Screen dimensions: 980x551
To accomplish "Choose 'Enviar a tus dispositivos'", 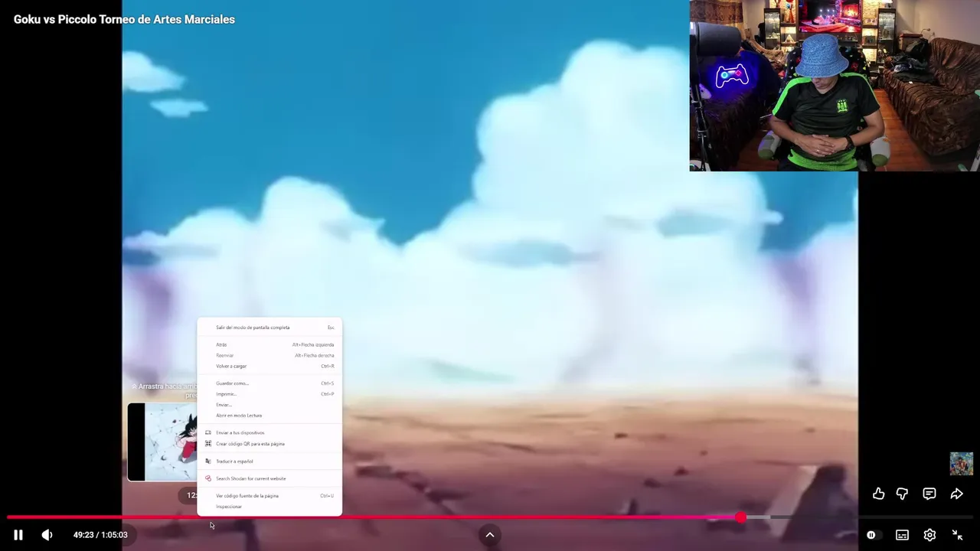I will coord(269,432).
